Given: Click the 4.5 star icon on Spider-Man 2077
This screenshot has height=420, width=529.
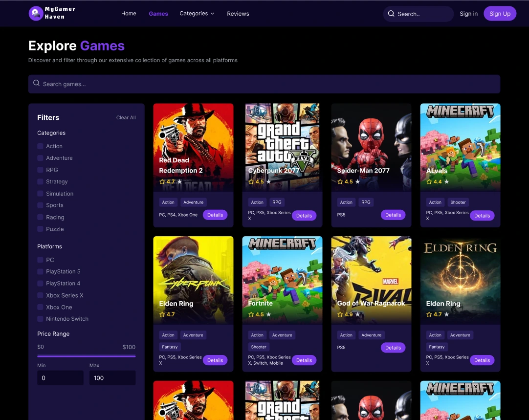Looking at the screenshot, I should click(x=340, y=181).
